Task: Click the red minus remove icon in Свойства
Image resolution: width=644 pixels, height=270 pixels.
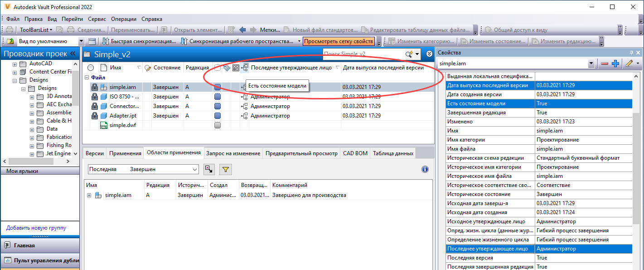Action: click(605, 64)
